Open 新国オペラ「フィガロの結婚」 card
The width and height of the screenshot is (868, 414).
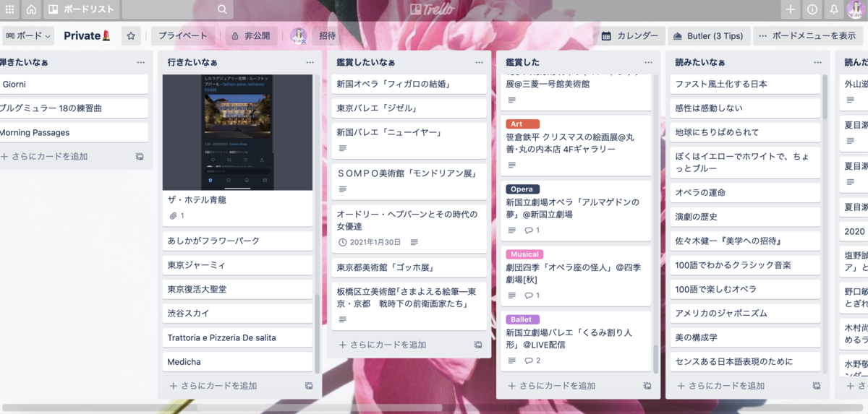409,84
